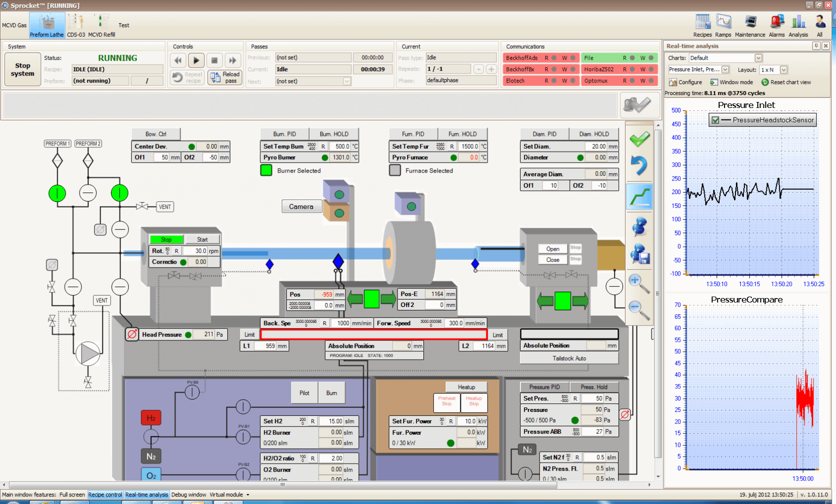
Task: Toggle the PressureHeadstockSensor legend checkbox
Action: [x=716, y=120]
